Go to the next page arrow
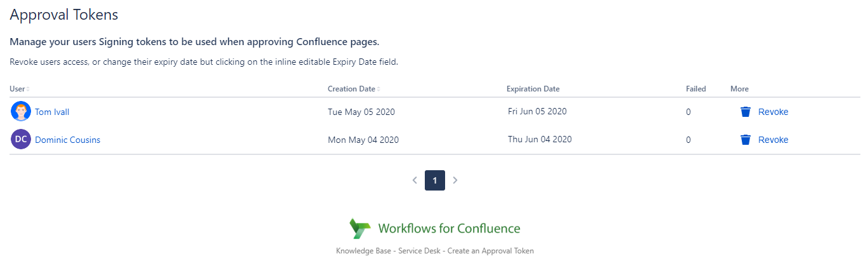The image size is (868, 275). 455,180
